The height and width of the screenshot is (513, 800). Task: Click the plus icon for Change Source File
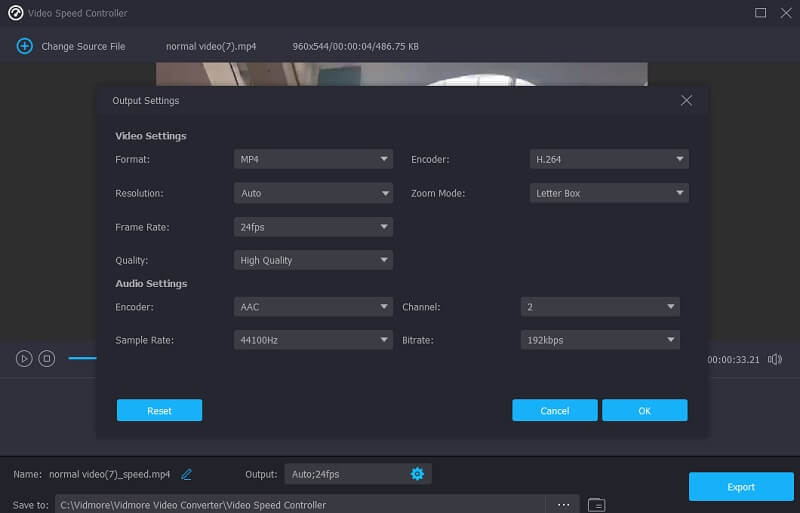(24, 46)
